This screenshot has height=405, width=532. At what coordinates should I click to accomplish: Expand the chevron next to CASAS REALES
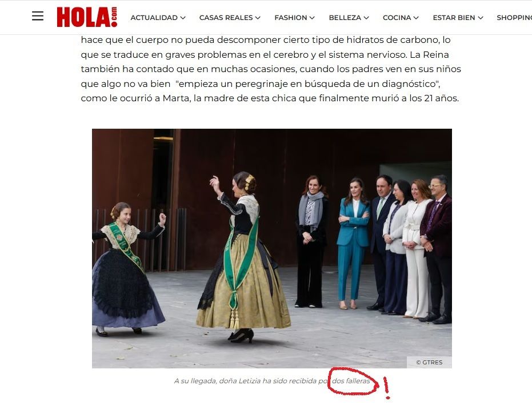click(258, 18)
